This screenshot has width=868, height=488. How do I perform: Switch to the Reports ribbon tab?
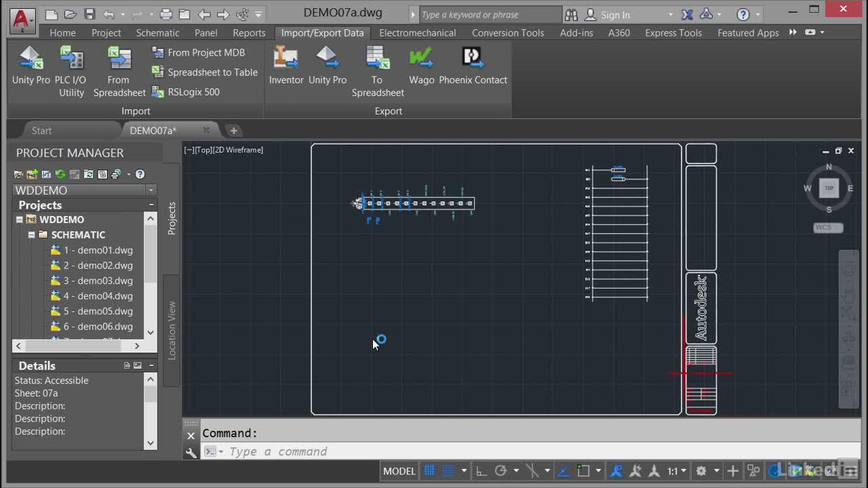pos(249,33)
